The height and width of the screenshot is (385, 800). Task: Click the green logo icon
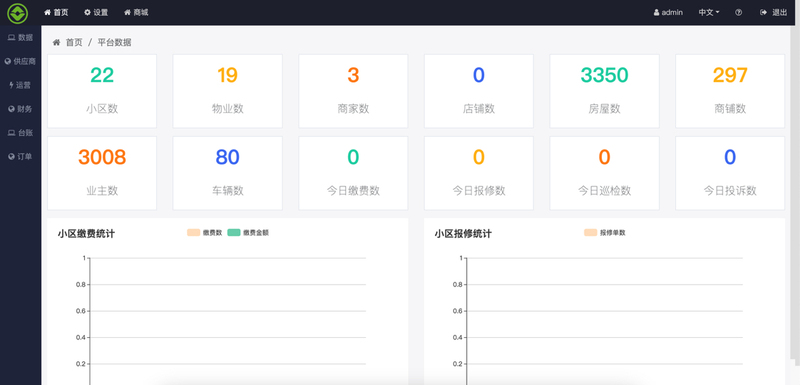[x=17, y=13]
